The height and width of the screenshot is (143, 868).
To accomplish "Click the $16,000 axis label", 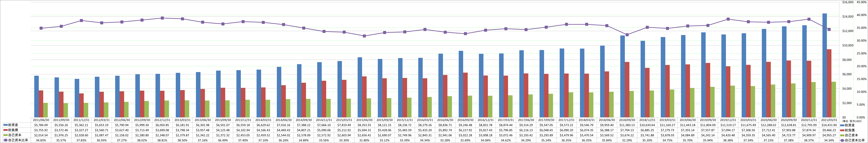I will [848, 2].
